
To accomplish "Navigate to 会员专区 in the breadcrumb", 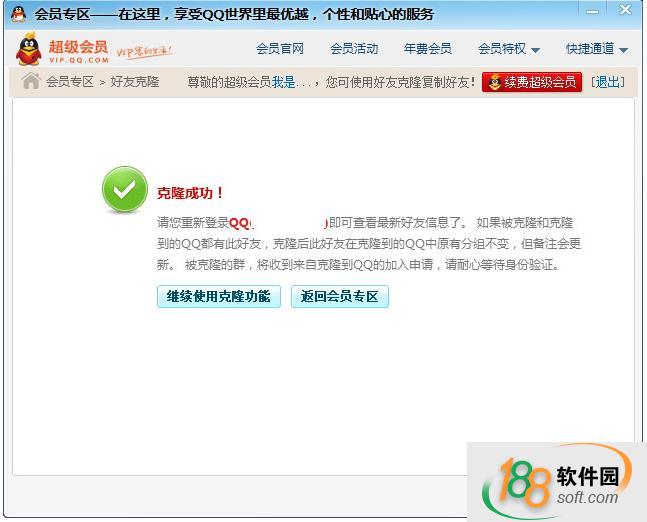I will pos(69,82).
